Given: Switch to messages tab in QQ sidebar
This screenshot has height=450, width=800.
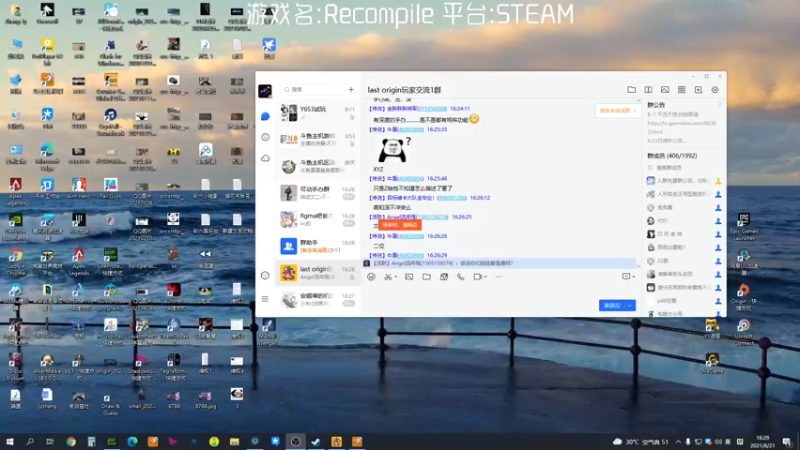Looking at the screenshot, I should point(265,116).
